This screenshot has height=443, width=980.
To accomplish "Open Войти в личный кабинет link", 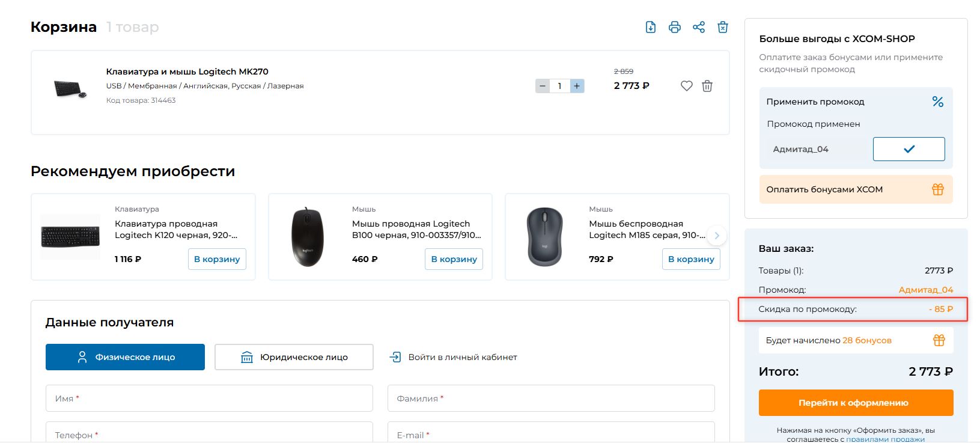I will click(454, 357).
